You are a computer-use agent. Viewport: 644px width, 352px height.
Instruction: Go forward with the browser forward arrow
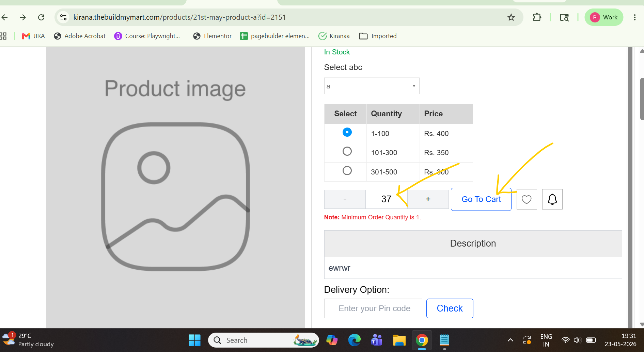click(x=23, y=17)
